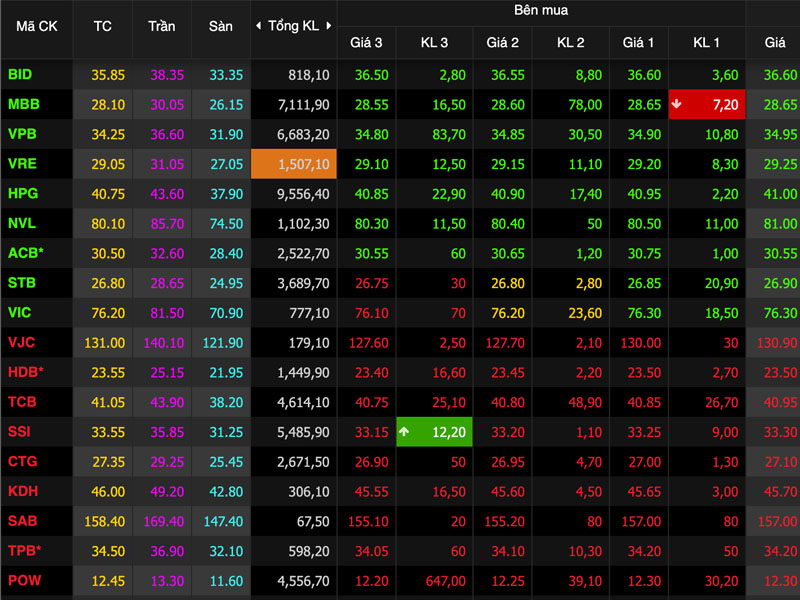Screen dimensions: 800x600
Task: Click the KL 3 column header
Action: [x=434, y=42]
